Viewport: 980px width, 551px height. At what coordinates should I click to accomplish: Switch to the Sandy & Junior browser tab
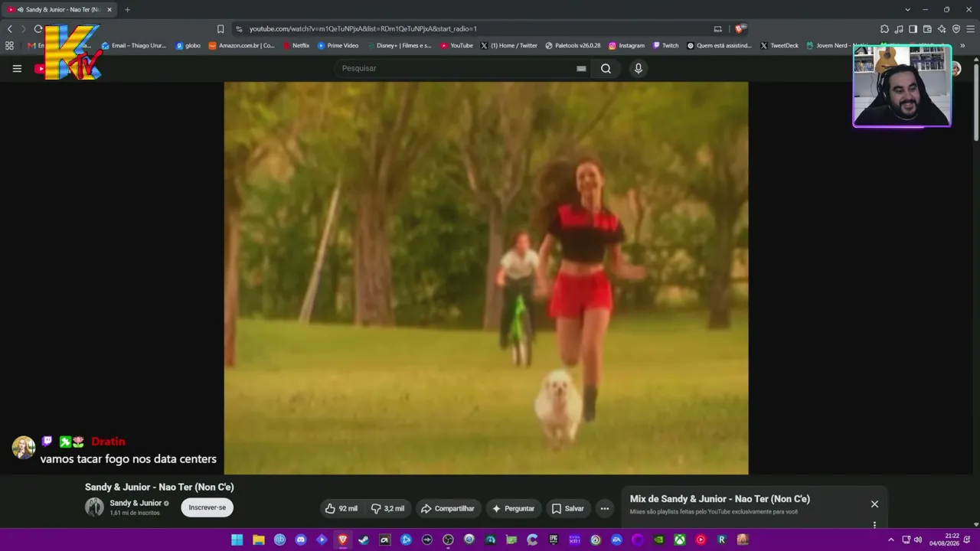click(x=60, y=9)
